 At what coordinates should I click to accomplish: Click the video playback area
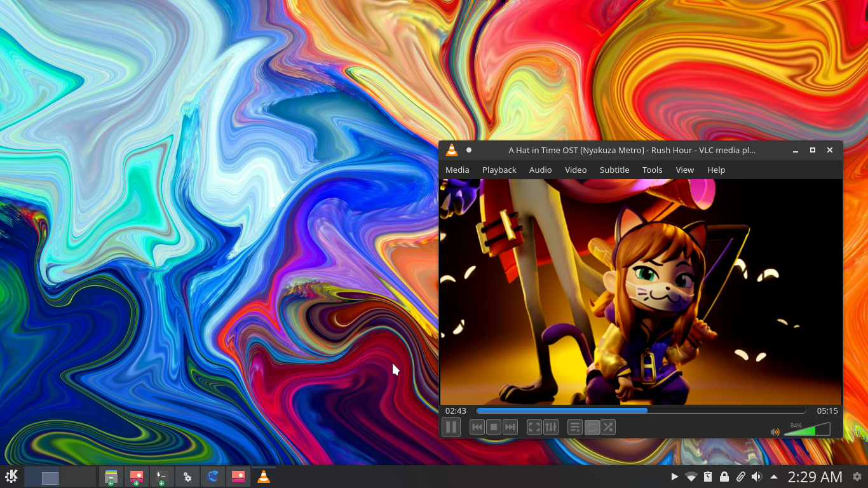pos(641,292)
